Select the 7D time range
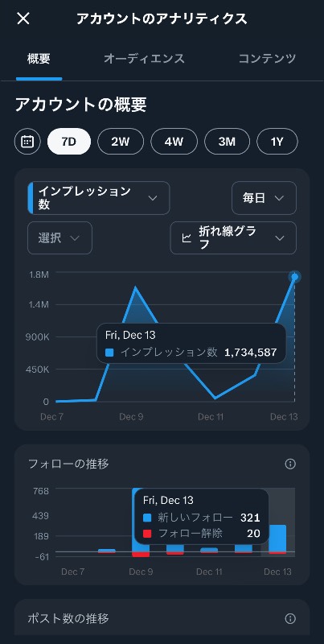The image size is (324, 644). point(69,142)
